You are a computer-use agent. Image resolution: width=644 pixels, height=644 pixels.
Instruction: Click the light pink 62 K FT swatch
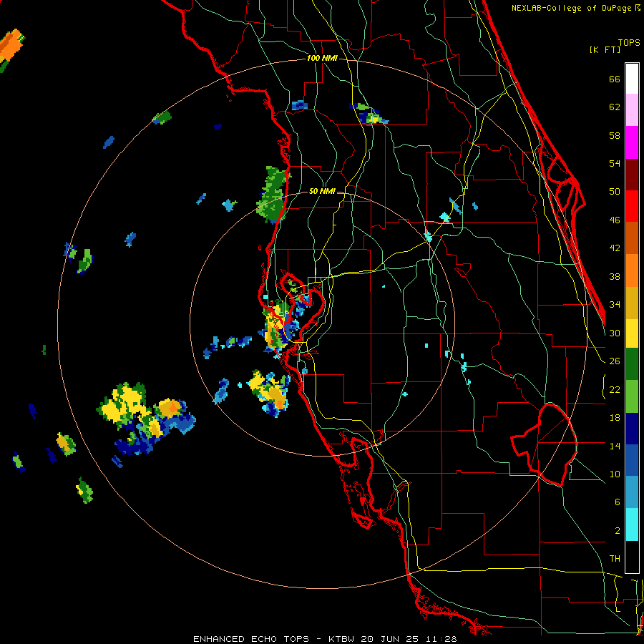[x=632, y=110]
